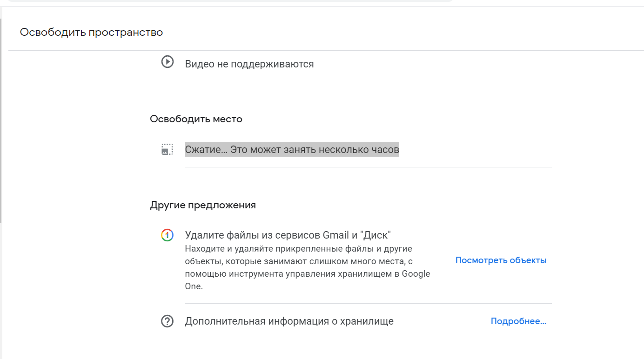Select the highlighted "Сжатие…" status text
This screenshot has width=644, height=359.
(x=291, y=150)
